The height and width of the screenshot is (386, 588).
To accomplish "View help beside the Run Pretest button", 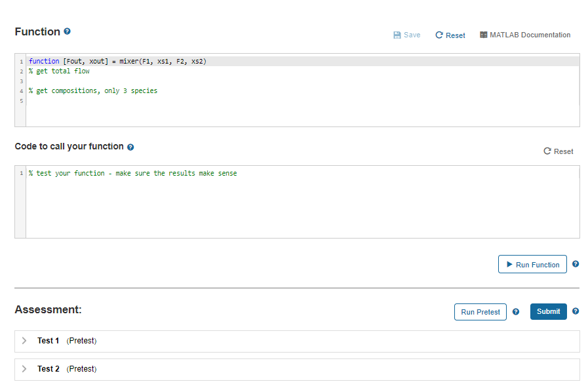I will point(516,312).
